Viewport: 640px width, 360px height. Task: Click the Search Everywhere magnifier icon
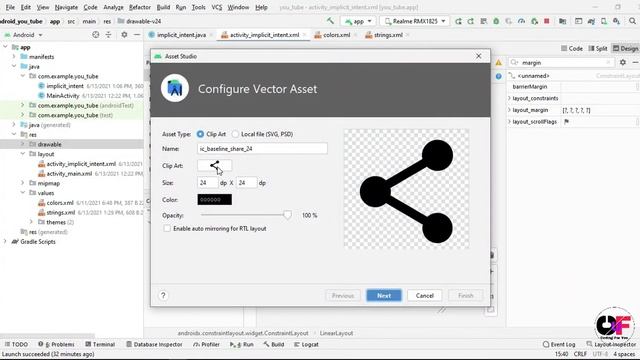click(632, 21)
